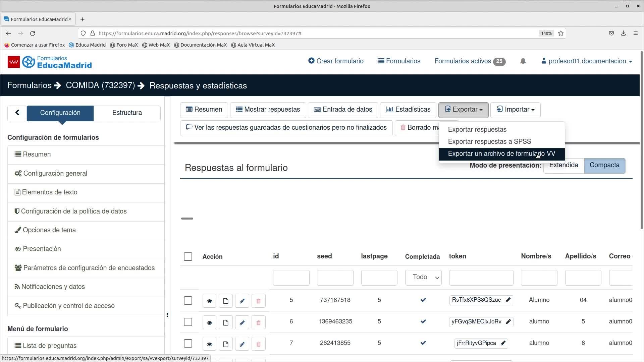
Task: Click the notifications bell icon
Action: 523,61
